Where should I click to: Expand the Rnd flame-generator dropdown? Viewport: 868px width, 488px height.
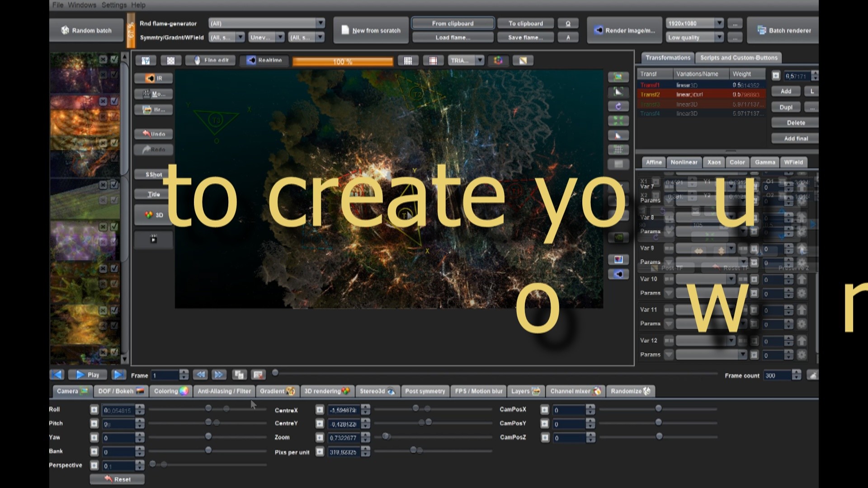(x=267, y=23)
